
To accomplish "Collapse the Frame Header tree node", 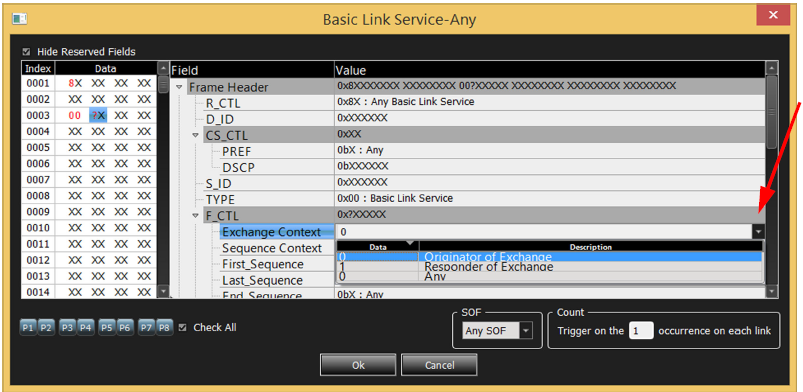I will (179, 87).
